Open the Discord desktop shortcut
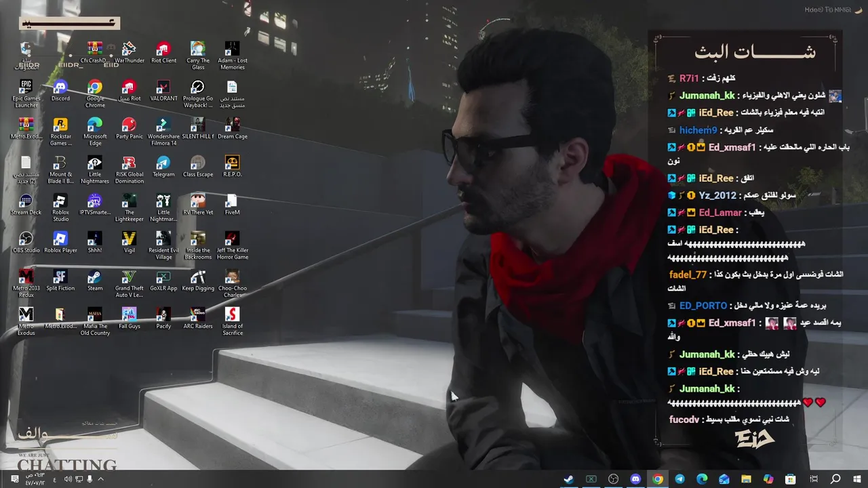Viewport: 868px width, 488px height. [60, 91]
